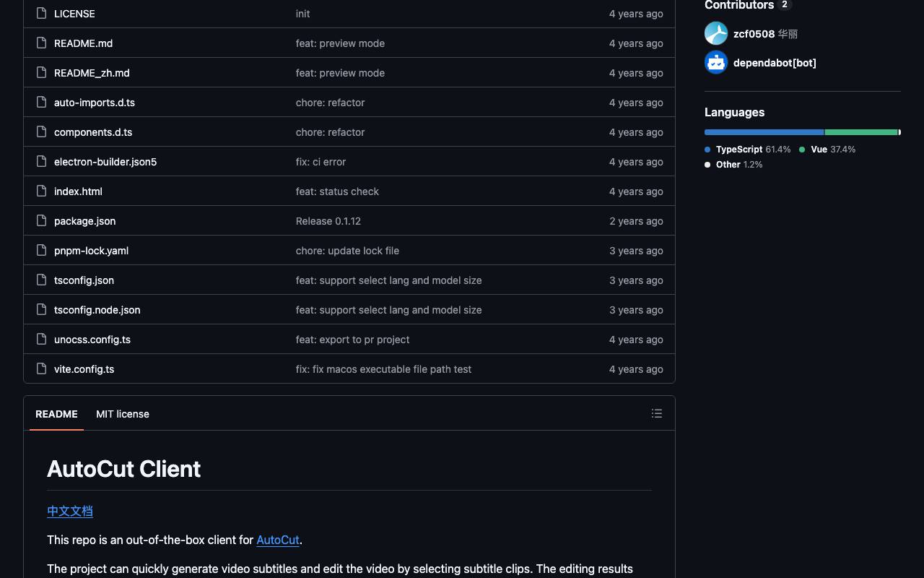This screenshot has height=578, width=924.
Task: Open the pnpm-lock.yaml file
Action: point(91,251)
